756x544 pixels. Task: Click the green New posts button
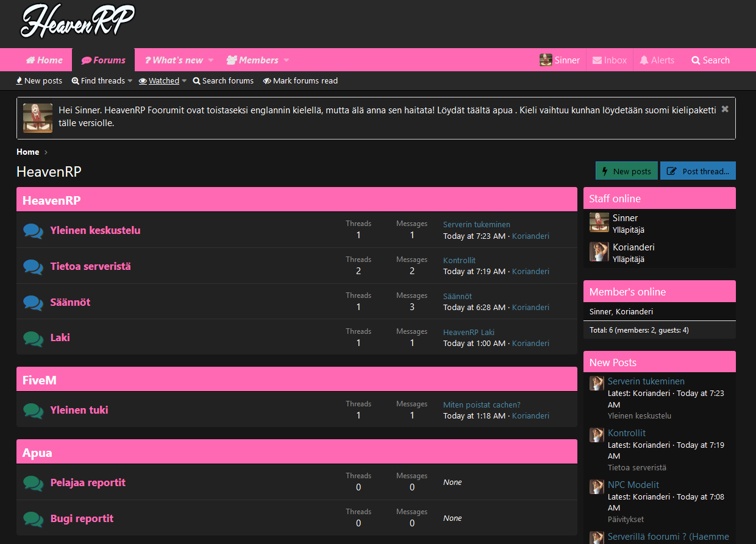(x=627, y=171)
